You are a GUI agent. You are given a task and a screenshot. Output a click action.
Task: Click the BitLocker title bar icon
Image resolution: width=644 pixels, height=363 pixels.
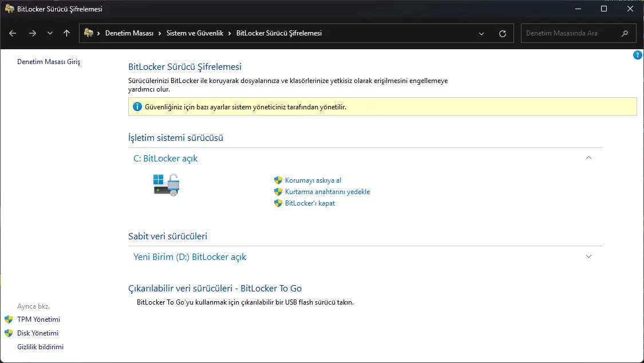click(9, 9)
